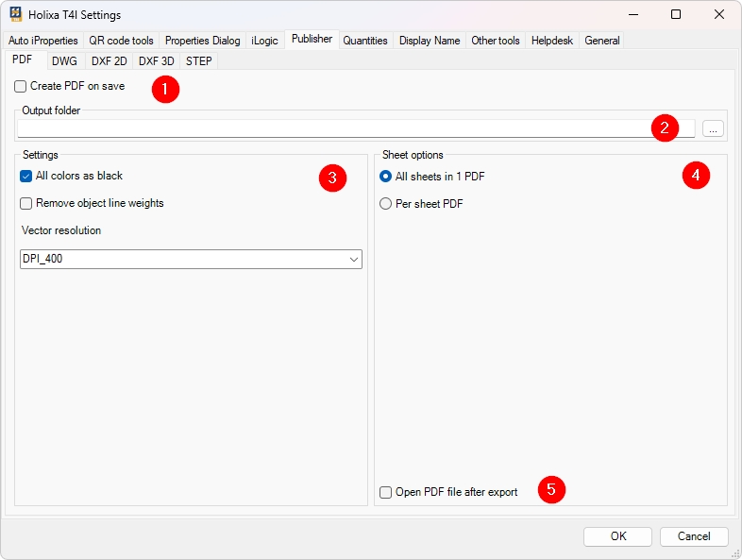Viewport: 742px width, 560px height.
Task: Enable Open PDF file after export
Action: click(385, 492)
